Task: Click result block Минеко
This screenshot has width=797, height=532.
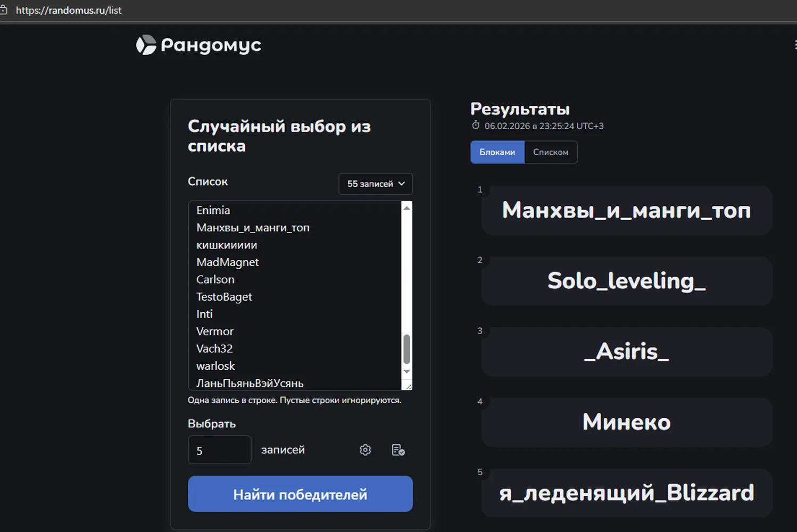Action: pyautogui.click(x=627, y=422)
